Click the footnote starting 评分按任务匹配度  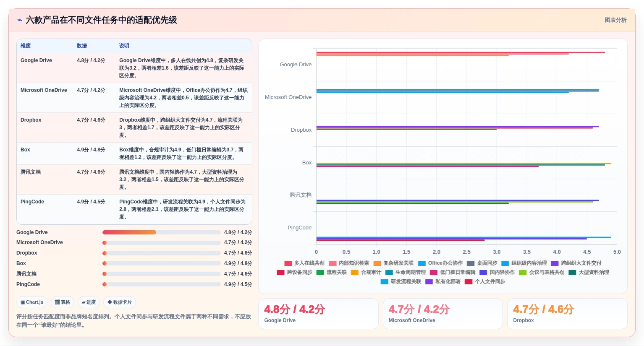(134, 321)
